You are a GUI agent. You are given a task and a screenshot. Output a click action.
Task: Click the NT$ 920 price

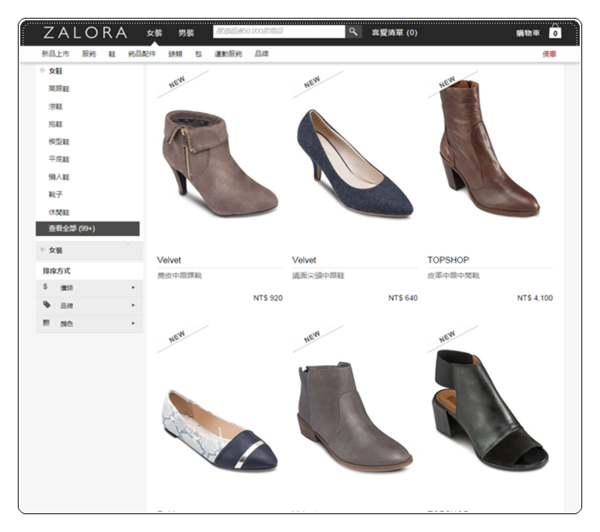268,298
